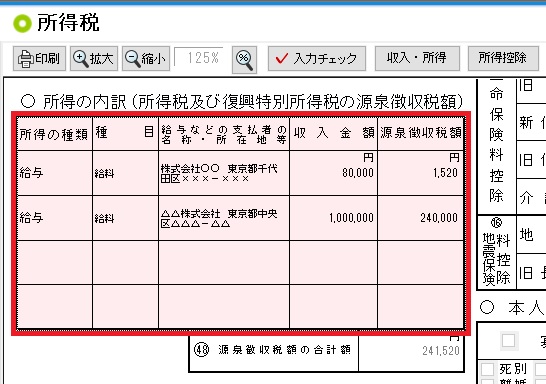
Task: Tick the checkbox under 本人 heading
Action: [508, 340]
